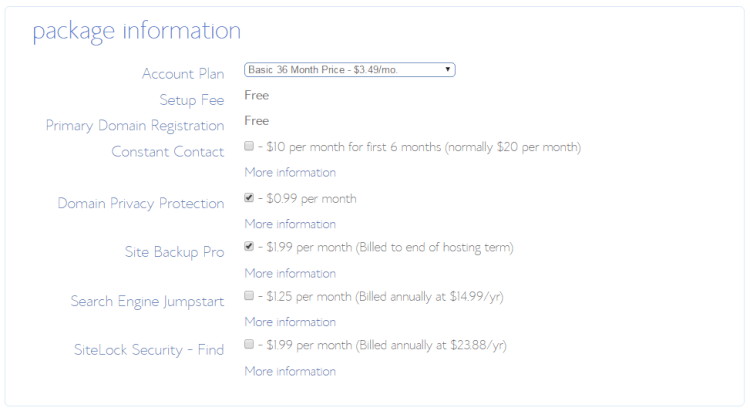The width and height of the screenshot is (750, 411).
Task: Open More information for Domain Privacy Protection
Action: tap(290, 224)
